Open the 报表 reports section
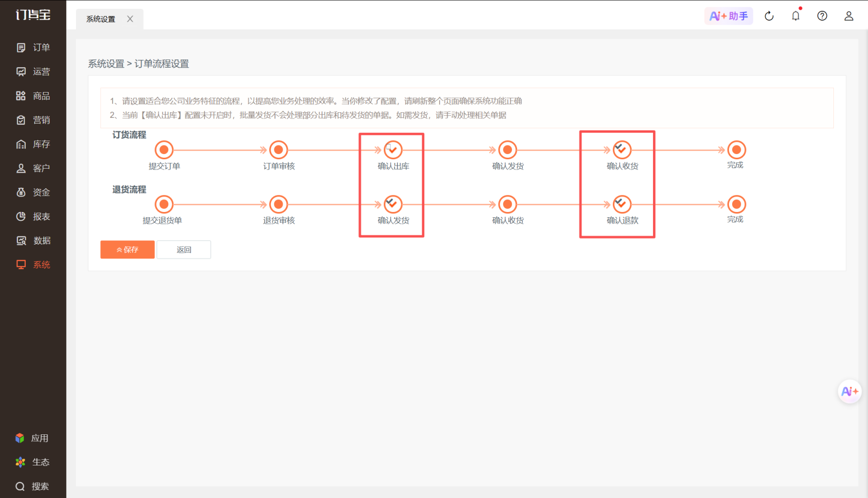This screenshot has width=868, height=498. [x=33, y=216]
